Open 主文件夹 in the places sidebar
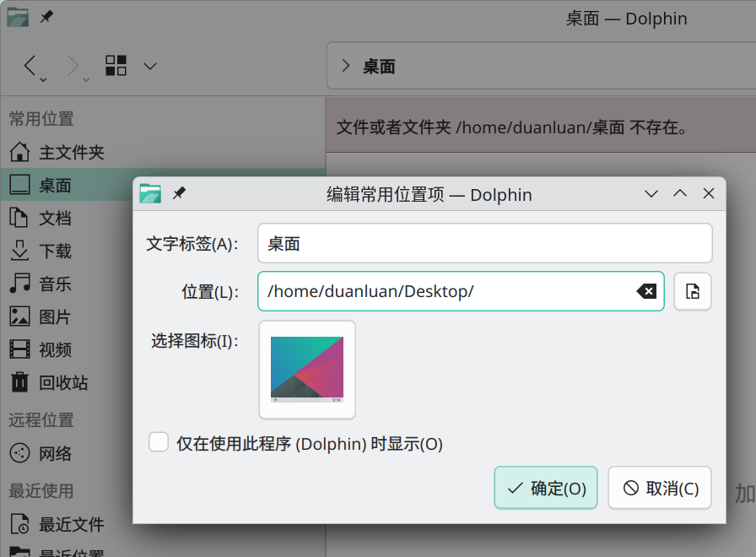 click(163, 153)
